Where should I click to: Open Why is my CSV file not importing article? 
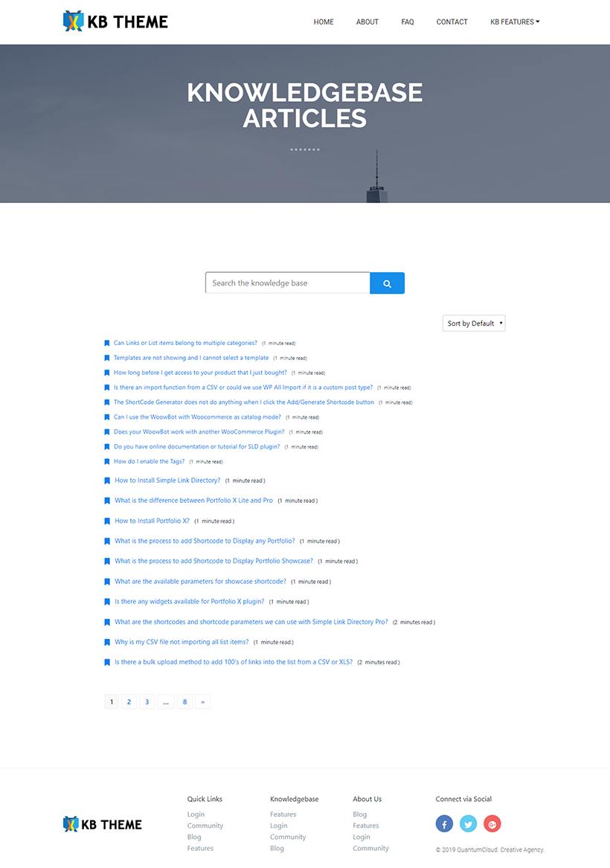click(x=182, y=642)
